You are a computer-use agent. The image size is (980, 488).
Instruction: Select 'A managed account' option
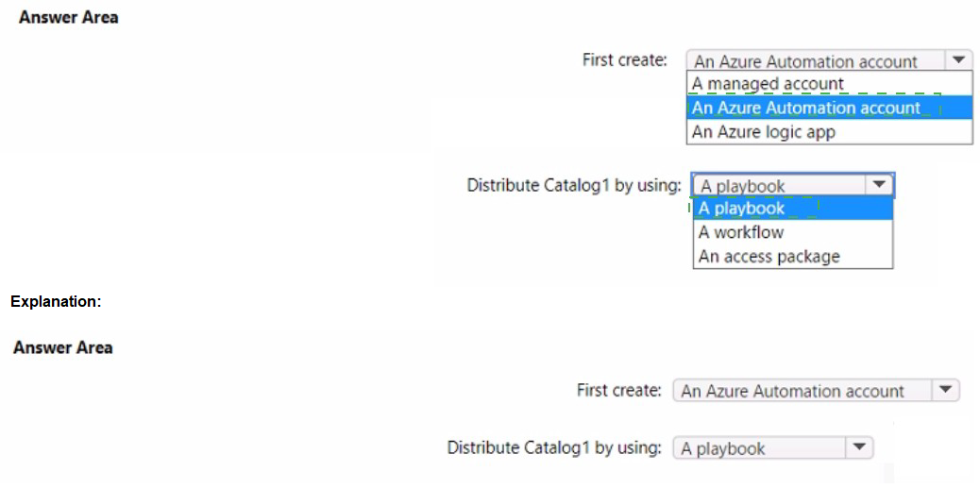click(x=829, y=84)
